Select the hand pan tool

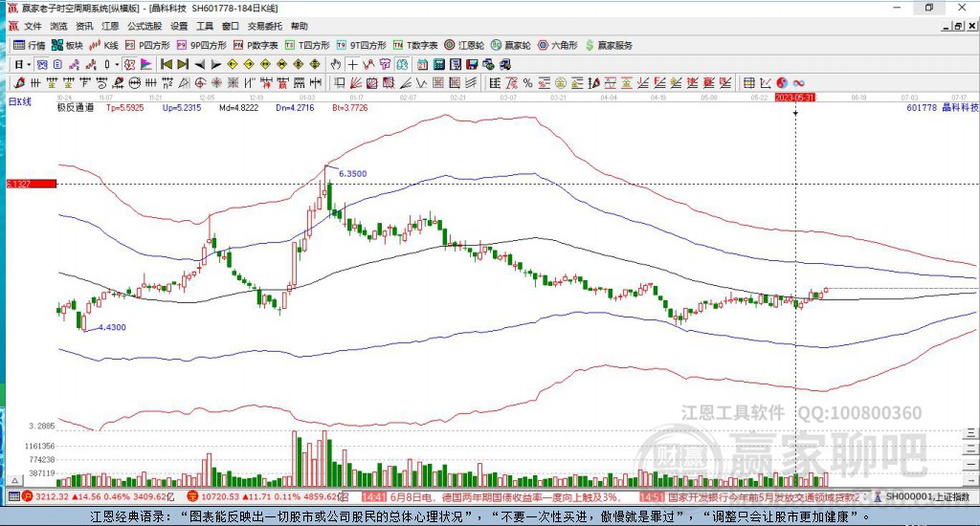point(336,64)
